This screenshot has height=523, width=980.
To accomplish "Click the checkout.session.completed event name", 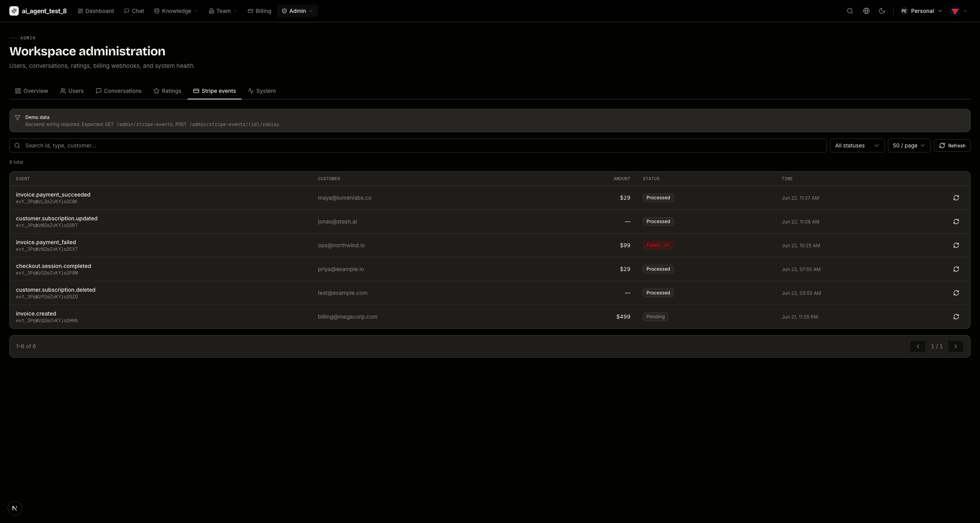I will pos(53,266).
